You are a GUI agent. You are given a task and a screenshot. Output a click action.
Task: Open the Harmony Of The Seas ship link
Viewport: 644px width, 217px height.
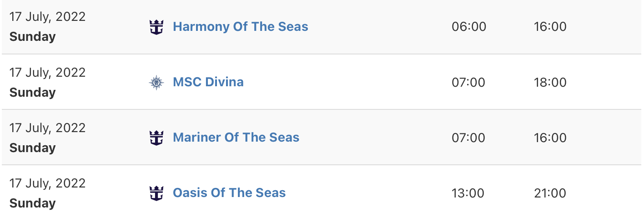[x=241, y=27]
